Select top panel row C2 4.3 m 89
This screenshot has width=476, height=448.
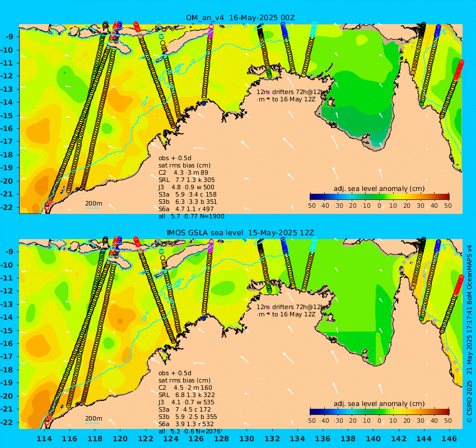coord(183,172)
